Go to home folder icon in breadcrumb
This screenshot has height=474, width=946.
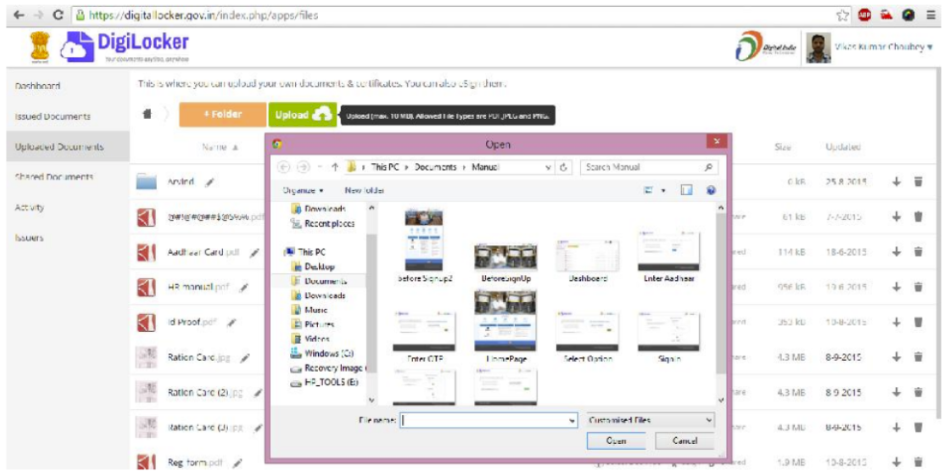pyautogui.click(x=147, y=115)
